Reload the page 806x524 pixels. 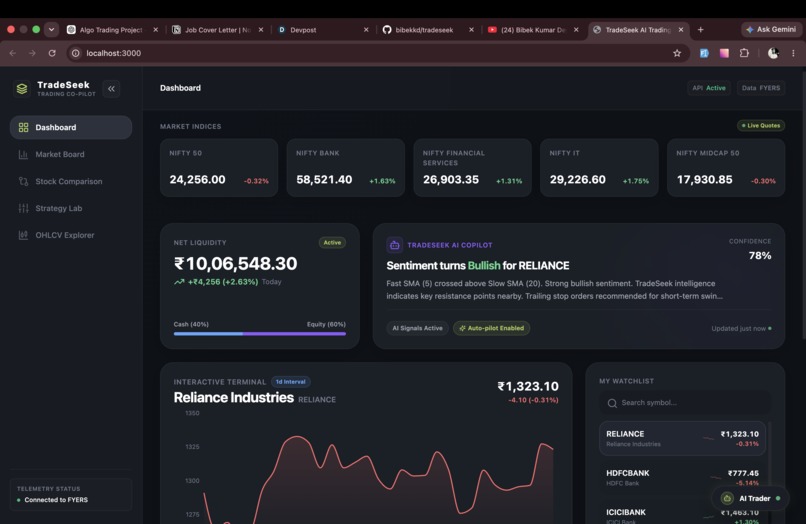pos(52,53)
